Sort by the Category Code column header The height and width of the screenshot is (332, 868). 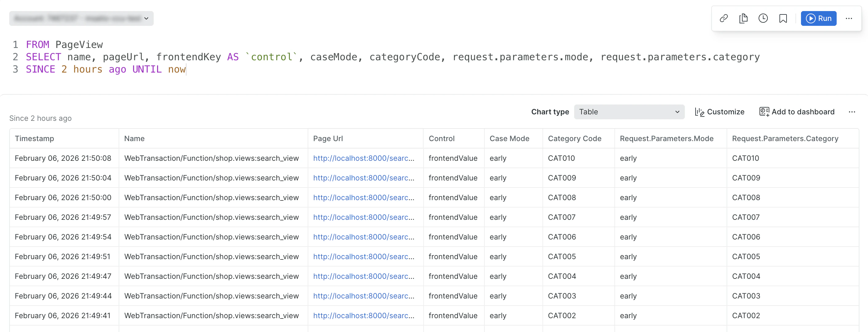pyautogui.click(x=574, y=139)
